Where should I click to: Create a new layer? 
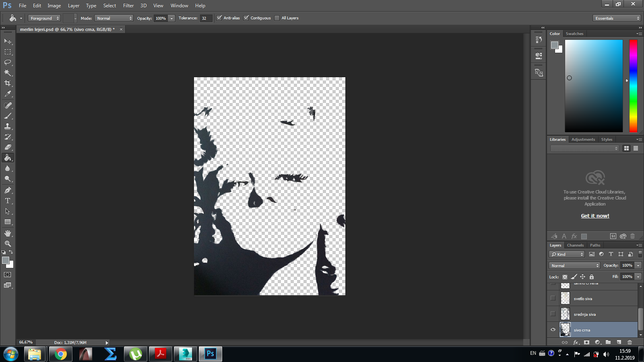pos(619,342)
